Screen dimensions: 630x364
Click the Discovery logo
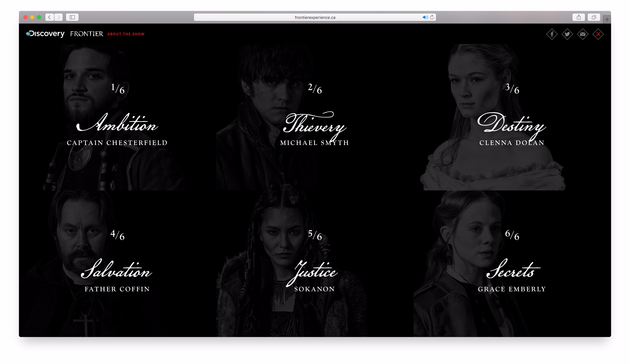[x=45, y=34]
